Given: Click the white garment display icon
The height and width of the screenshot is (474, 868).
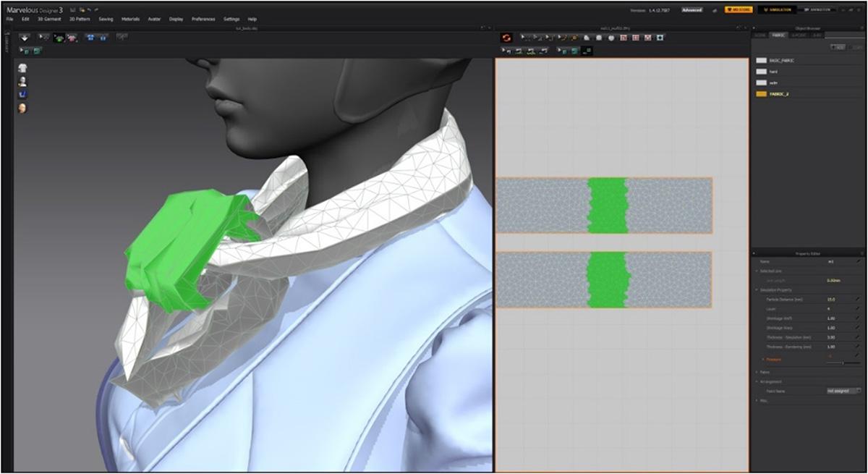Looking at the screenshot, I should tap(22, 67).
